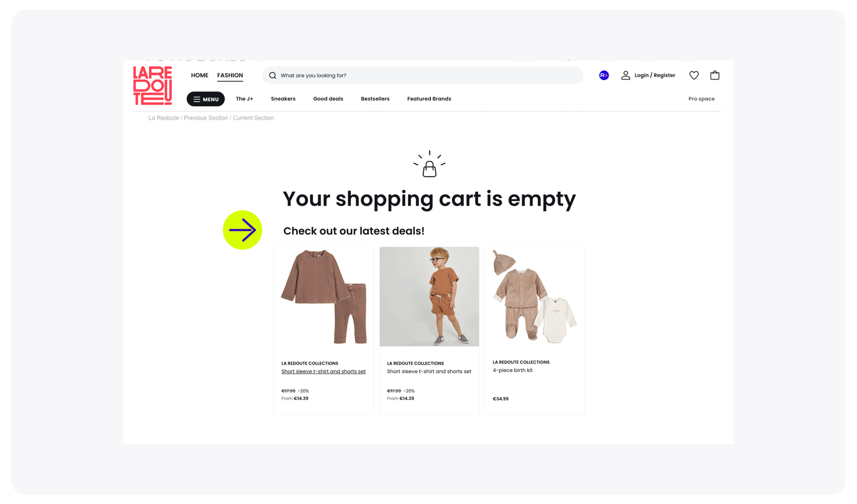Open Featured Brands
857x504 pixels.
[429, 99]
